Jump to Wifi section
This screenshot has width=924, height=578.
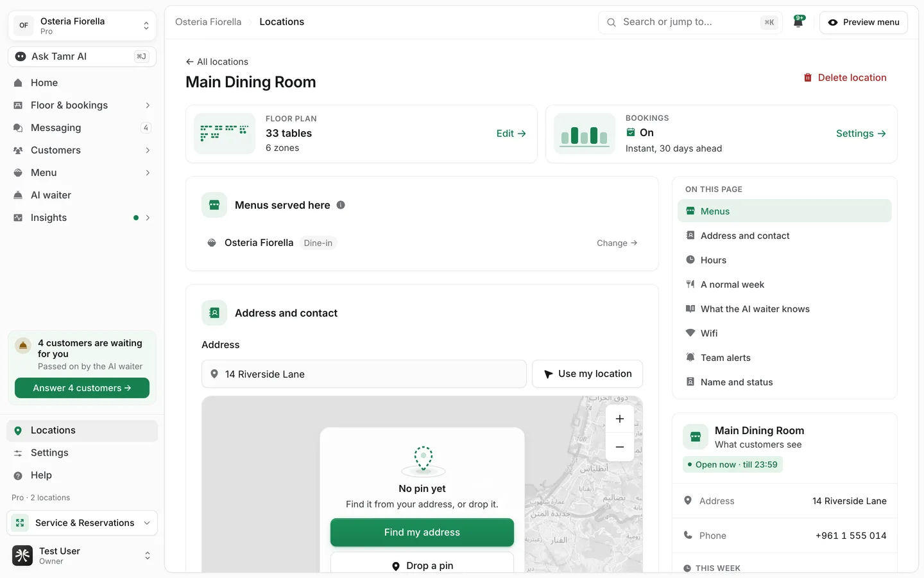(x=785, y=333)
